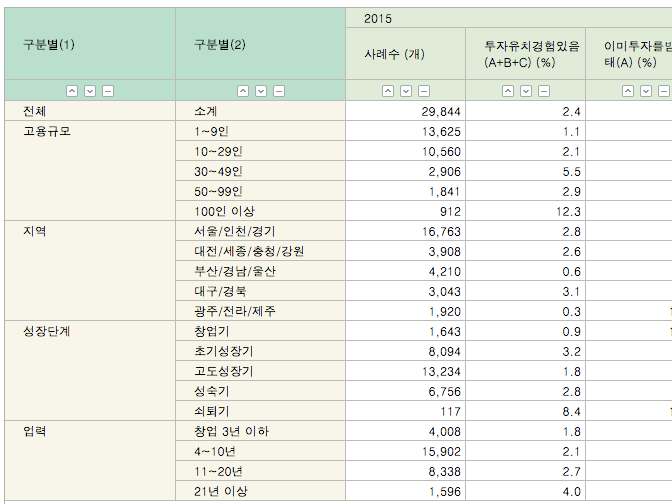Click descending sort arrow under 구분별(1) column

click(x=90, y=91)
